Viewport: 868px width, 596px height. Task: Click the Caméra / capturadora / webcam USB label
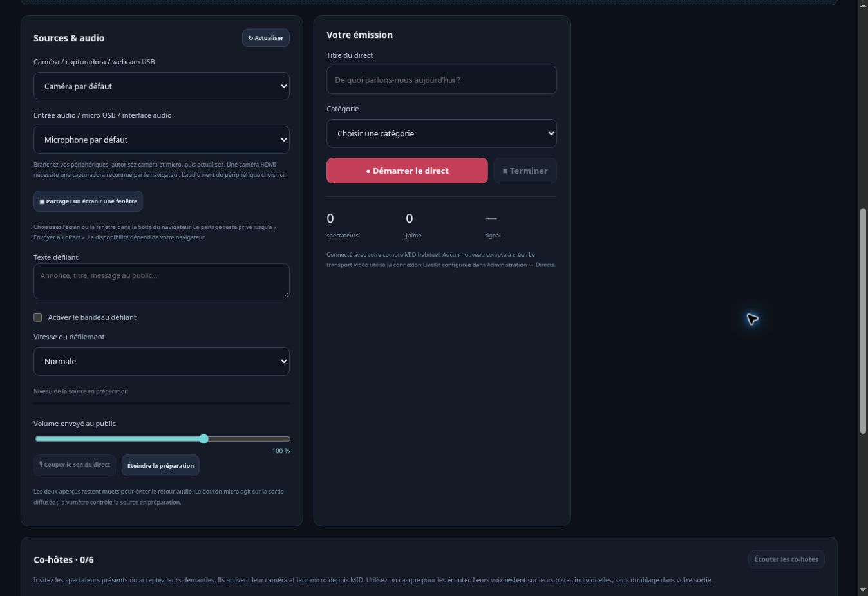pyautogui.click(x=94, y=62)
